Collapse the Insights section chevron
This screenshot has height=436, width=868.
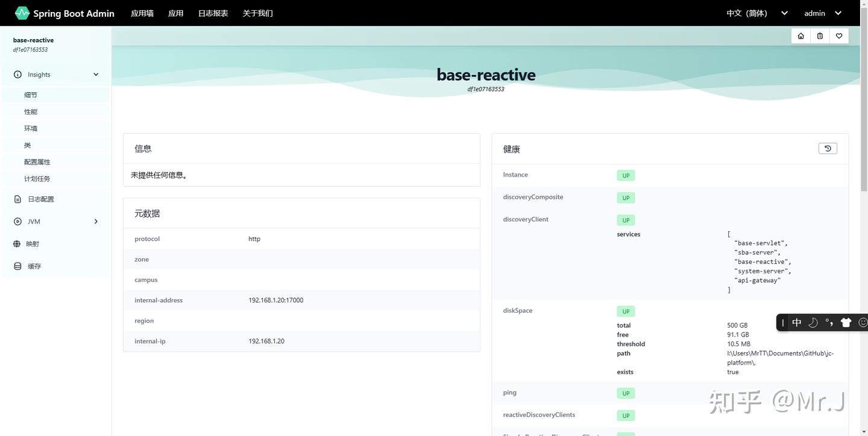(x=96, y=75)
